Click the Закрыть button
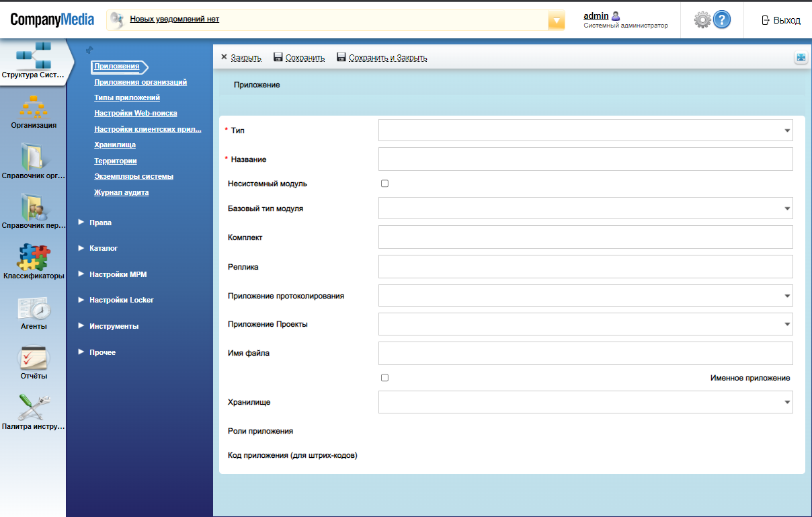 click(241, 58)
